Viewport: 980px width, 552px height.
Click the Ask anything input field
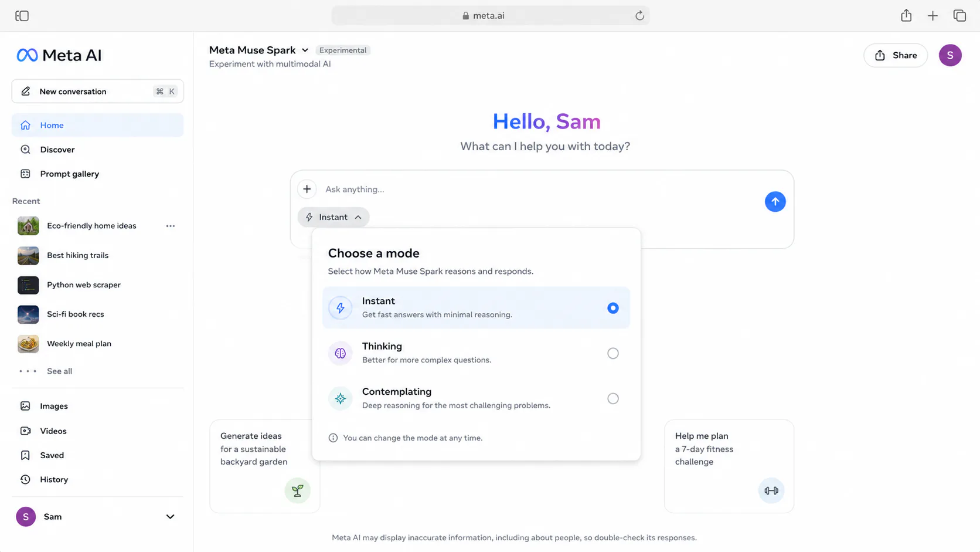pos(539,189)
